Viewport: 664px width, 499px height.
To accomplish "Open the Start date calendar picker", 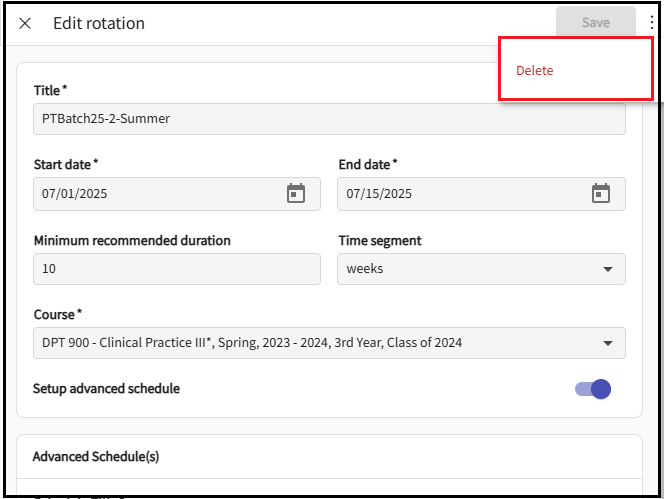I will (x=296, y=193).
